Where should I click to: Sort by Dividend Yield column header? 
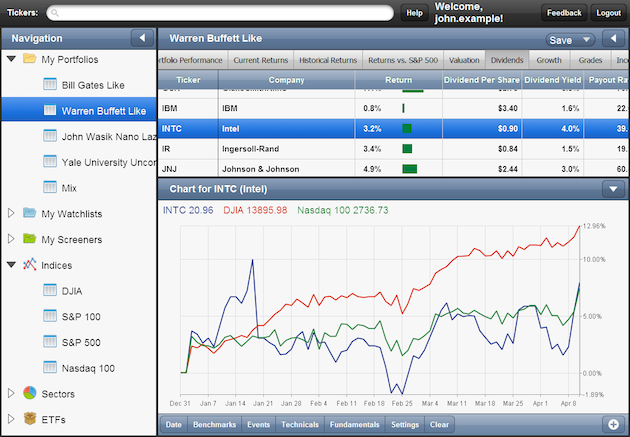point(552,80)
